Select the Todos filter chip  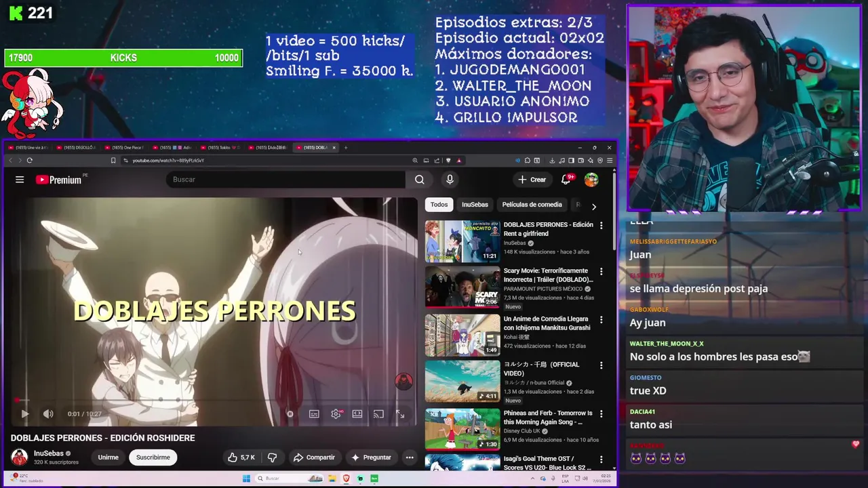(439, 205)
